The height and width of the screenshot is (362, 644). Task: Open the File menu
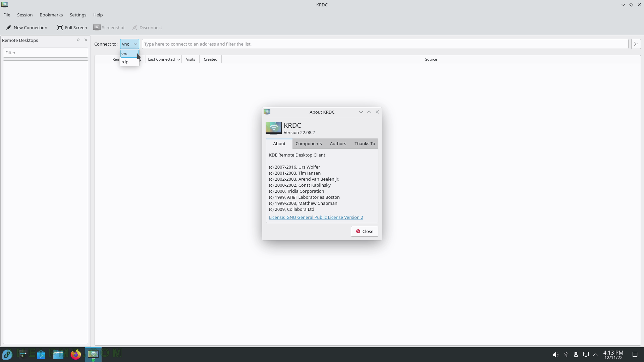(7, 15)
